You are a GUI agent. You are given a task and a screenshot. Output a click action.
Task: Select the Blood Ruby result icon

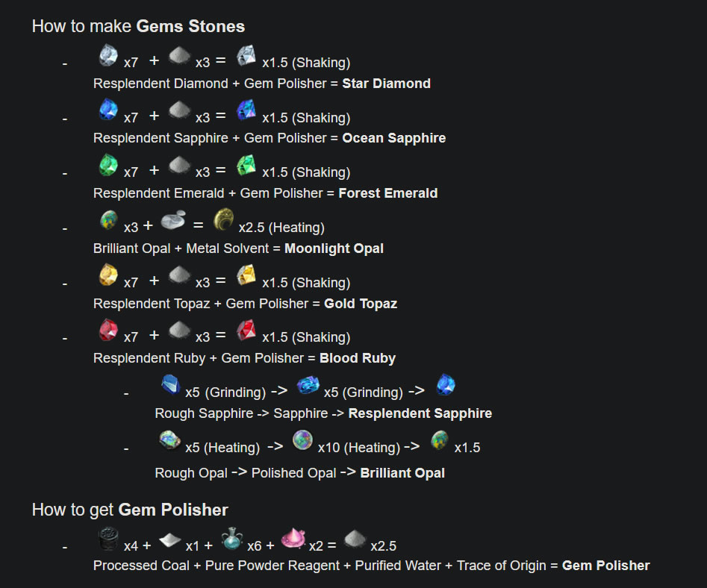tap(246, 331)
